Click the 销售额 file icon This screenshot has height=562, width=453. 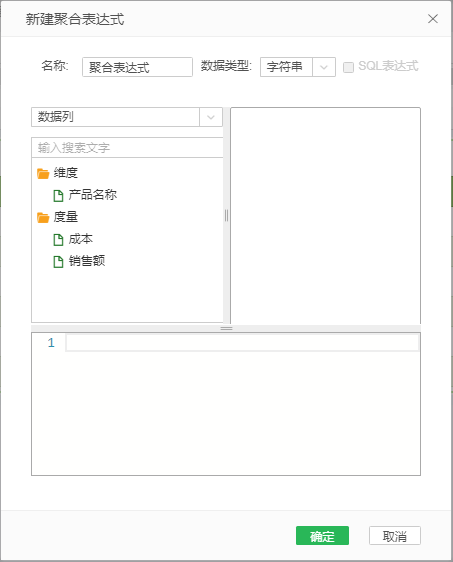coord(58,262)
